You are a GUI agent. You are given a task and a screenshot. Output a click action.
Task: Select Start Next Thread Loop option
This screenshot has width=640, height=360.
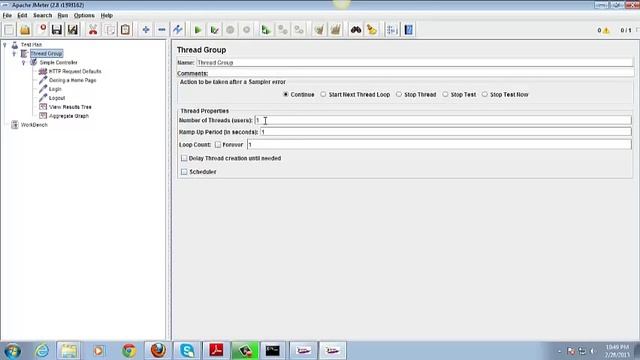(x=323, y=94)
